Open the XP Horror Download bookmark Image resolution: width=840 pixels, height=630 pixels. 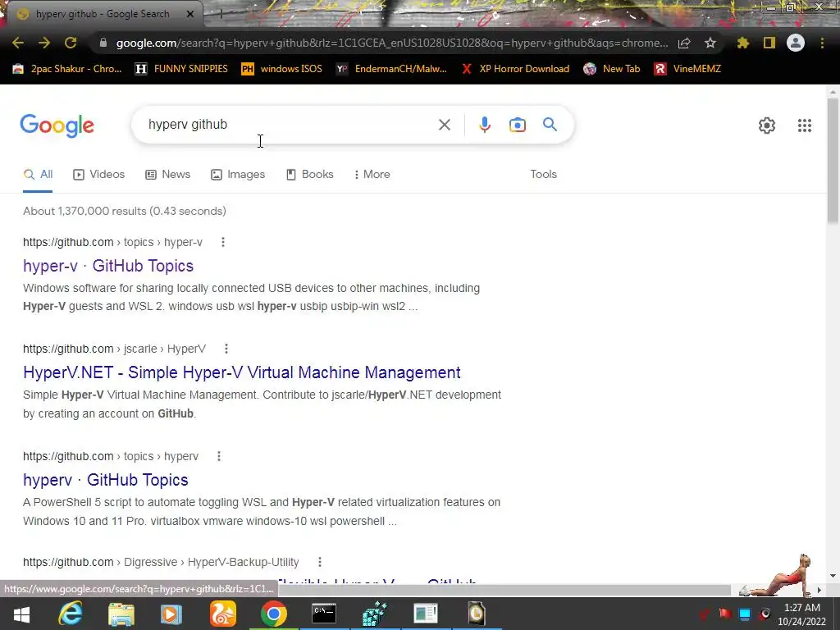(515, 69)
